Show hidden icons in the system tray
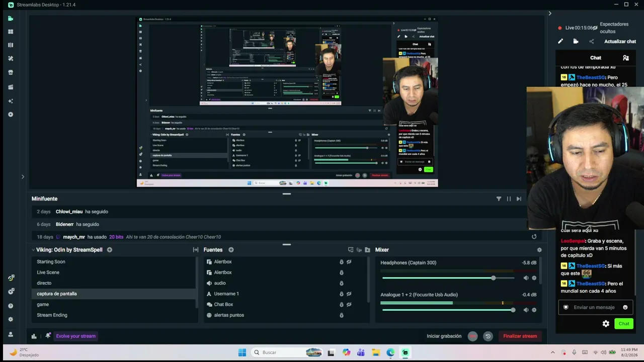This screenshot has height=362, width=644. (x=552, y=352)
